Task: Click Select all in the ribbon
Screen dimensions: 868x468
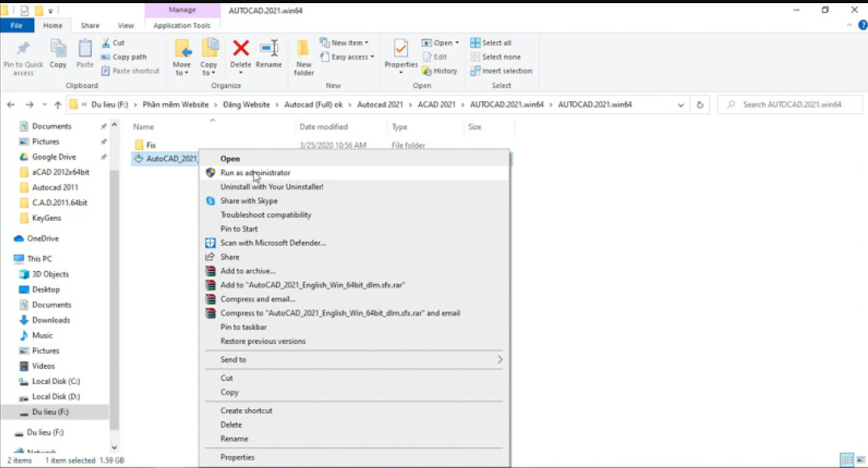Action: click(496, 43)
